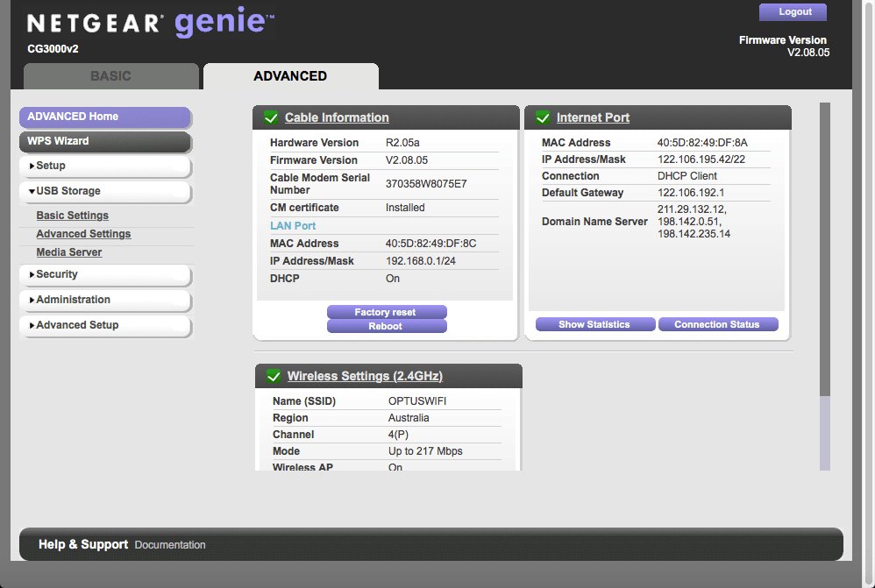Open the Documentation link in Help & Support
The image size is (875, 588).
[170, 545]
